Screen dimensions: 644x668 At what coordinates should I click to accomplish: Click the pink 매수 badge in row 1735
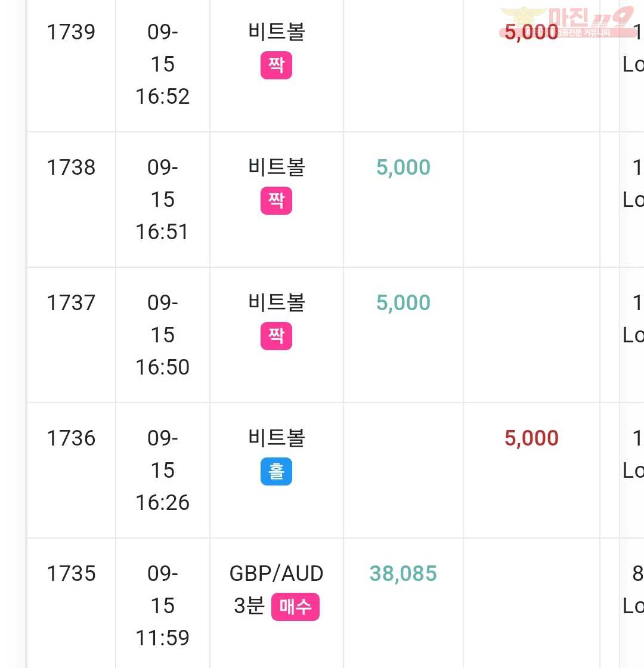(x=295, y=607)
